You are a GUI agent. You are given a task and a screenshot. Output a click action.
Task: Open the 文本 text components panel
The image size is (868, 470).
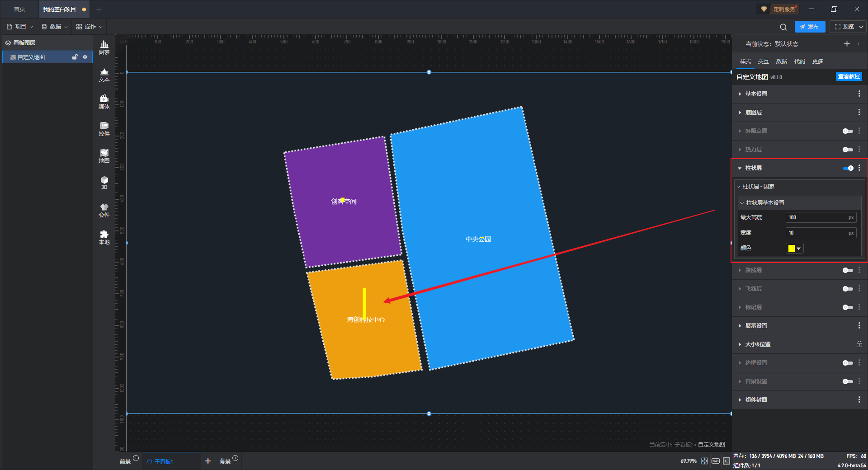[104, 75]
